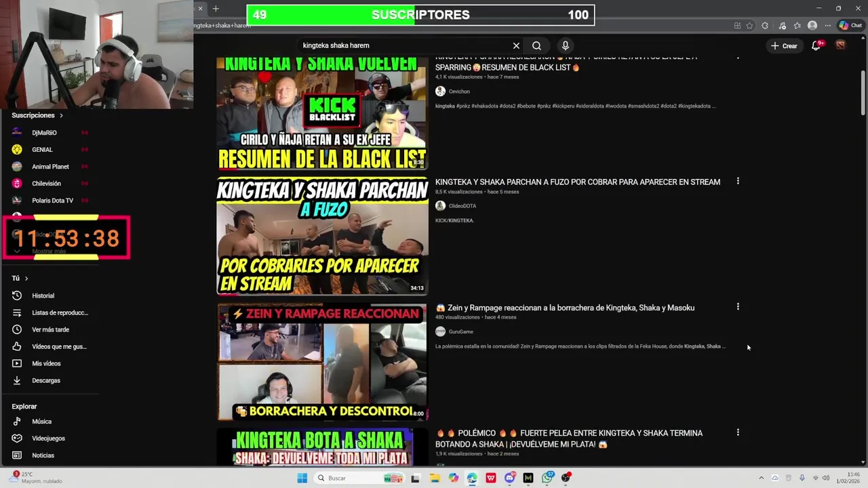
Task: Click the Cevichon channel avatar
Action: (x=440, y=91)
